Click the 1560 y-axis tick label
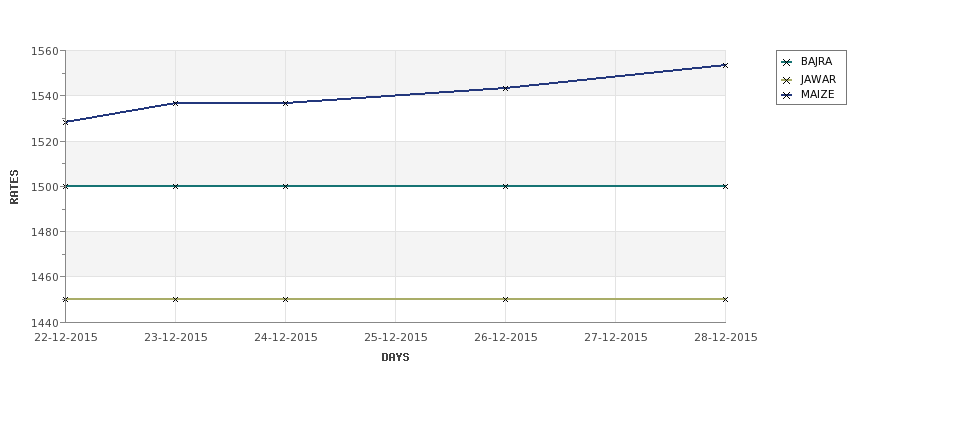Screen dimensions: 975x429 [x=45, y=51]
